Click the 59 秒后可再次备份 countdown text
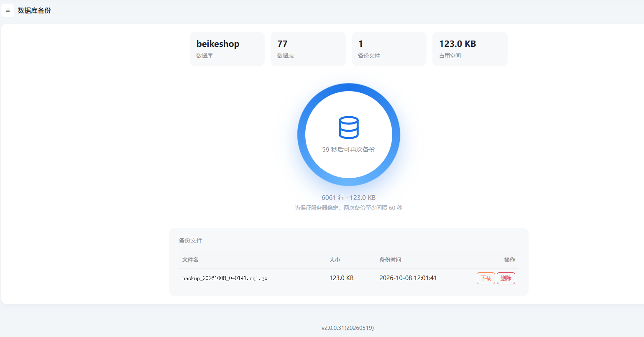The height and width of the screenshot is (337, 644). pyautogui.click(x=348, y=149)
